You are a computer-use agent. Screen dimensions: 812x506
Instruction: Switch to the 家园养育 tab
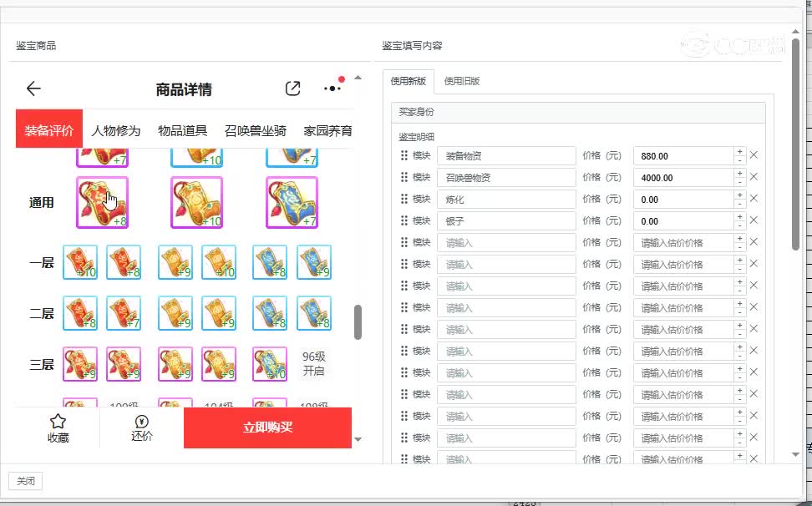pos(327,130)
